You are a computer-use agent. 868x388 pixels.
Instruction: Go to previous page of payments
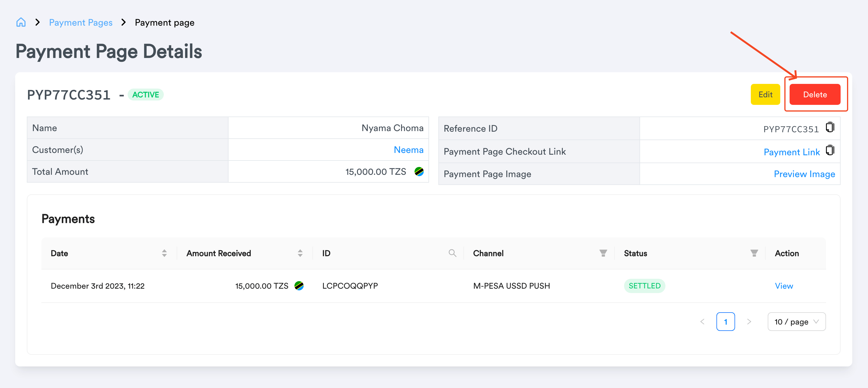[702, 322]
